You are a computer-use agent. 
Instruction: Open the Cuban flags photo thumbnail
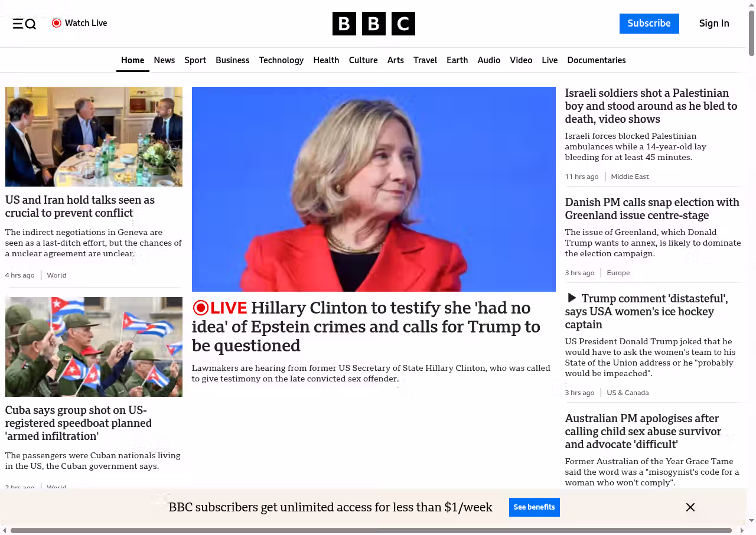tap(94, 347)
